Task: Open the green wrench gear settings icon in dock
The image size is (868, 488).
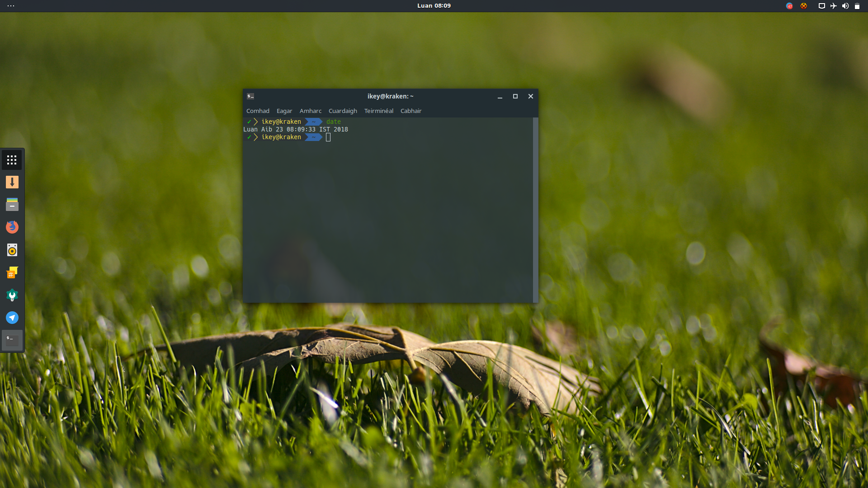Action: 12,295
